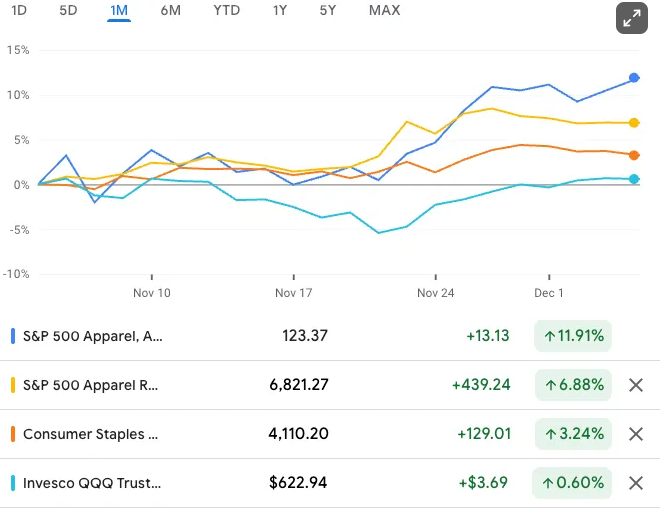
Task: Switch to 5D time range
Action: tap(68, 10)
